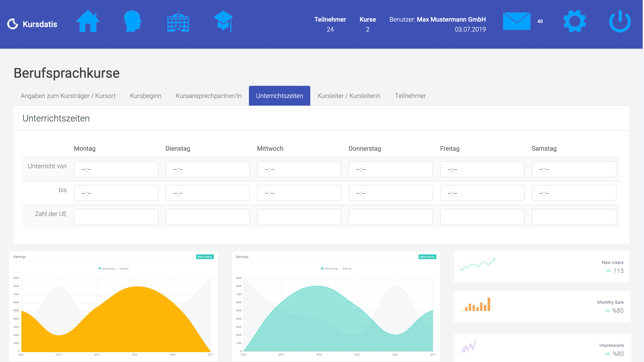Viewport: 644px width, 362px height.
Task: Switch to the Kursbeginn tab
Action: click(x=146, y=96)
